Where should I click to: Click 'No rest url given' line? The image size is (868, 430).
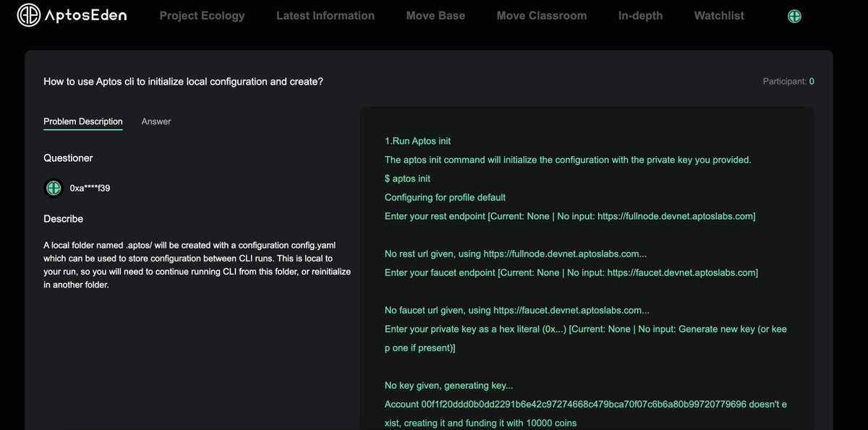click(516, 254)
